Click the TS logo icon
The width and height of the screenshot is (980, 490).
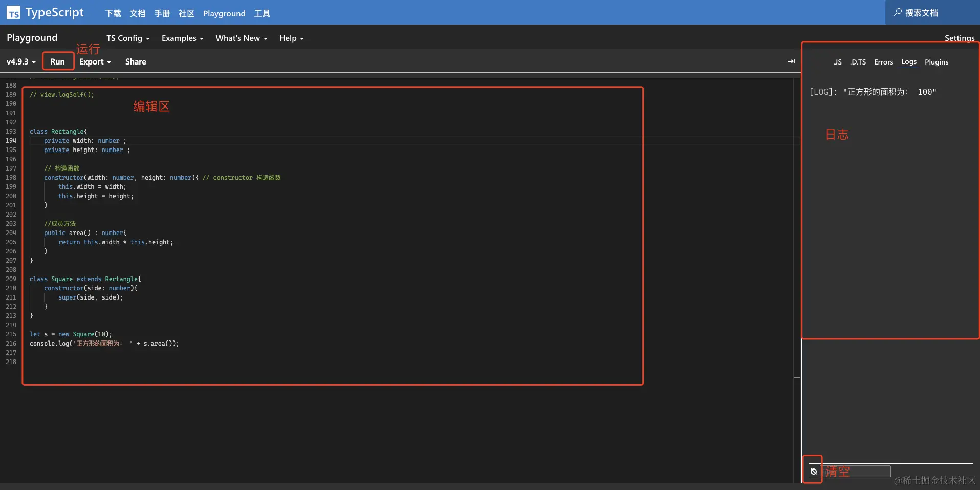coord(13,13)
